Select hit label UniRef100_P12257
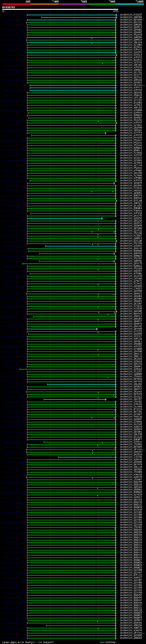The width and height of the screenshot is (146, 644). click(131, 371)
